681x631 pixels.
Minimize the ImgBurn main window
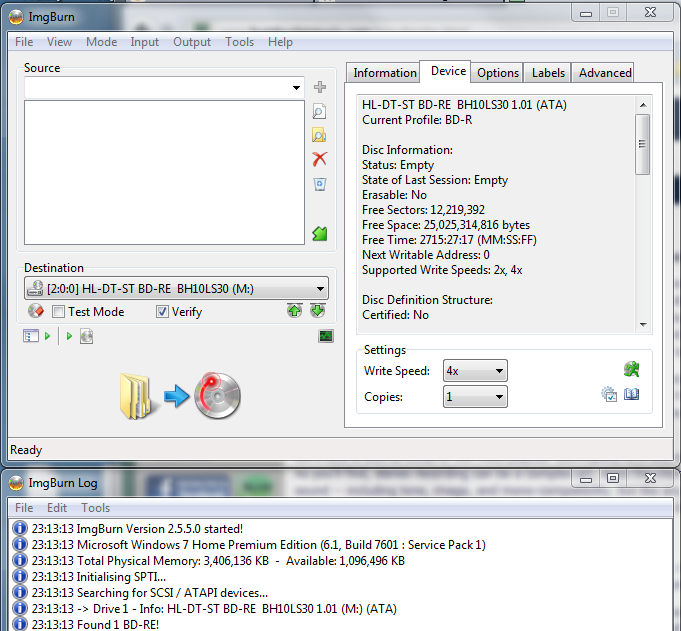point(586,13)
